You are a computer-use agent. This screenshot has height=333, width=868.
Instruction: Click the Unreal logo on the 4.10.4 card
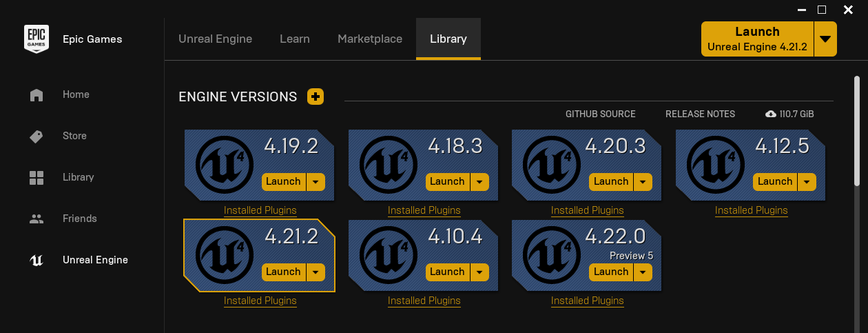[x=388, y=255]
